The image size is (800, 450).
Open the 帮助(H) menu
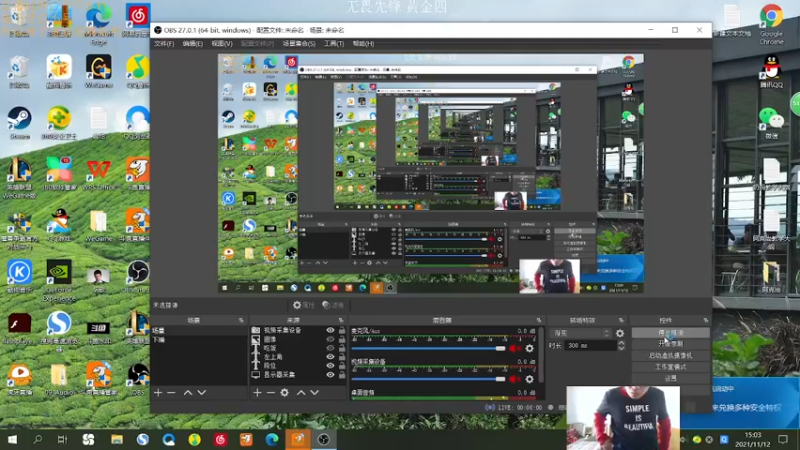[x=363, y=44]
